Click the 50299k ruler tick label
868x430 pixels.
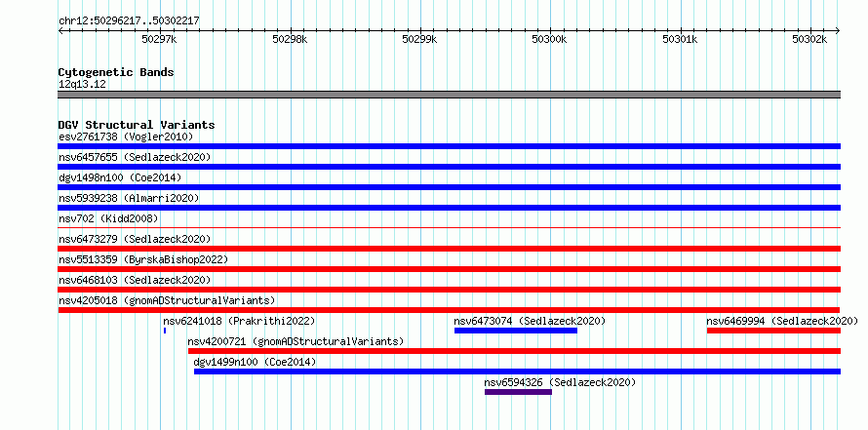(x=420, y=39)
